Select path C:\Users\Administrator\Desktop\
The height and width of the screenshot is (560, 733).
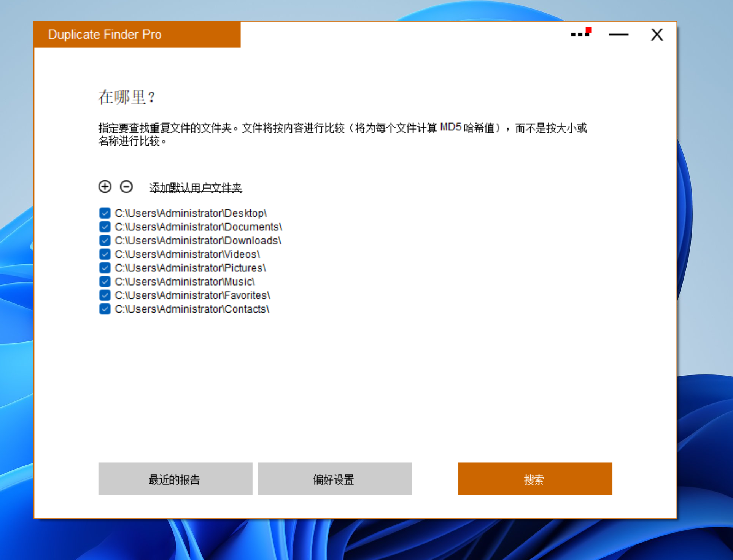coord(191,213)
